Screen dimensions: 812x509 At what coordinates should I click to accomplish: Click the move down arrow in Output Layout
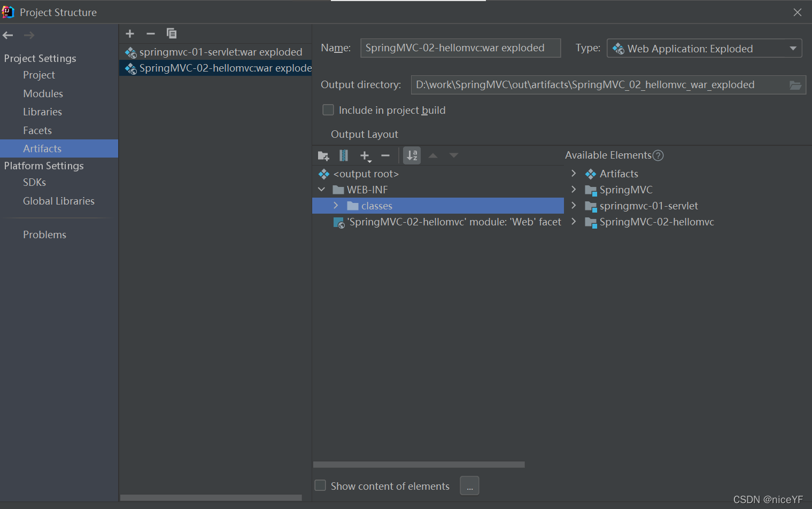[454, 155]
